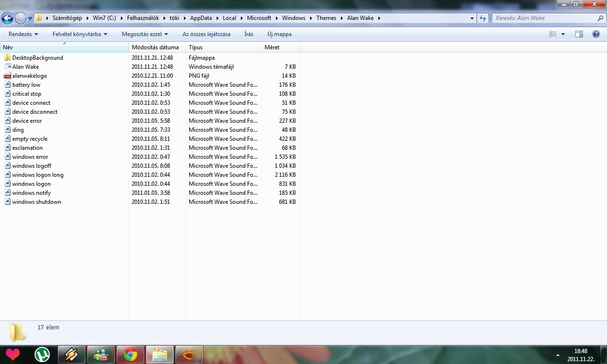Click the Keresés: Alan Wake search field
The width and height of the screenshot is (607, 364).
(x=546, y=18)
